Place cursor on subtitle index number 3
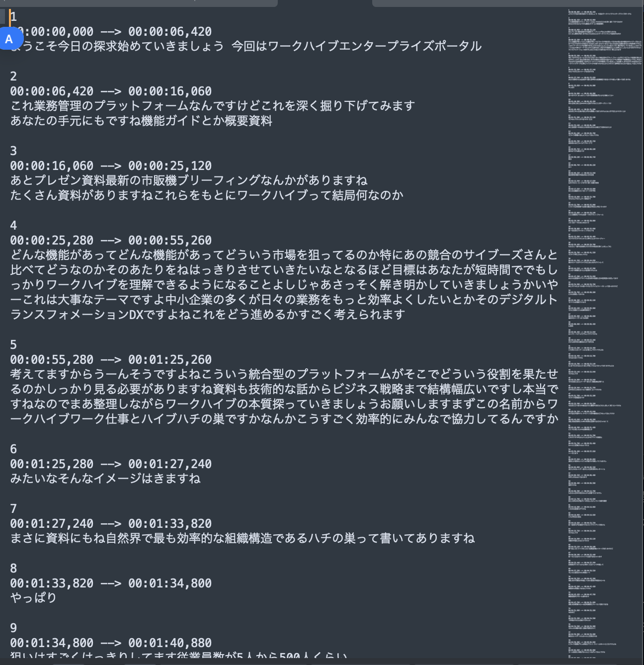The height and width of the screenshot is (665, 644). (x=13, y=151)
